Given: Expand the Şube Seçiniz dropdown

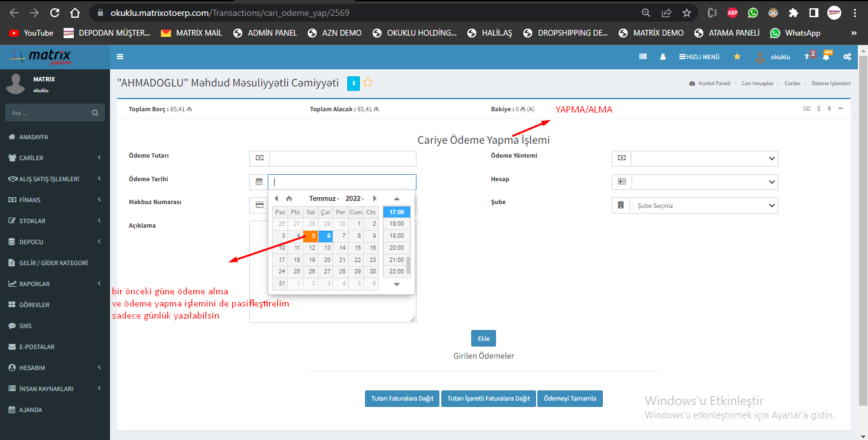Looking at the screenshot, I should 704,205.
